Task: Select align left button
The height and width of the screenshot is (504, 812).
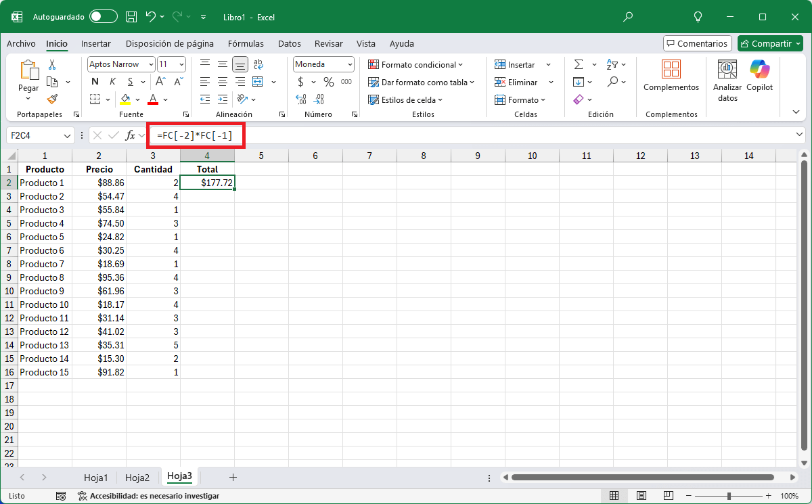Action: 205,82
